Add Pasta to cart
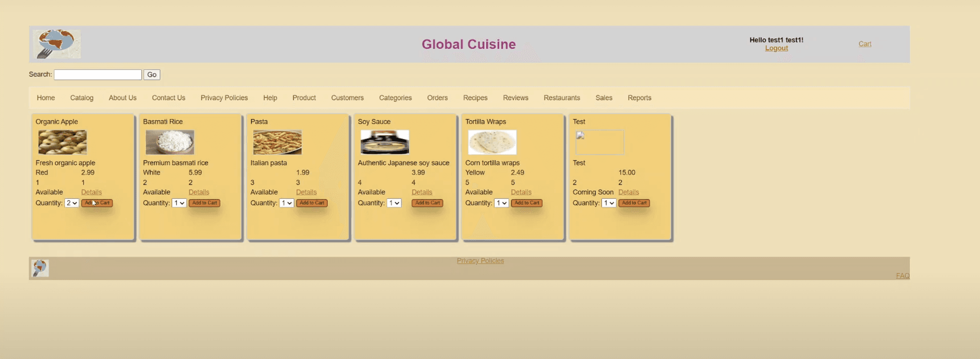 tap(312, 203)
